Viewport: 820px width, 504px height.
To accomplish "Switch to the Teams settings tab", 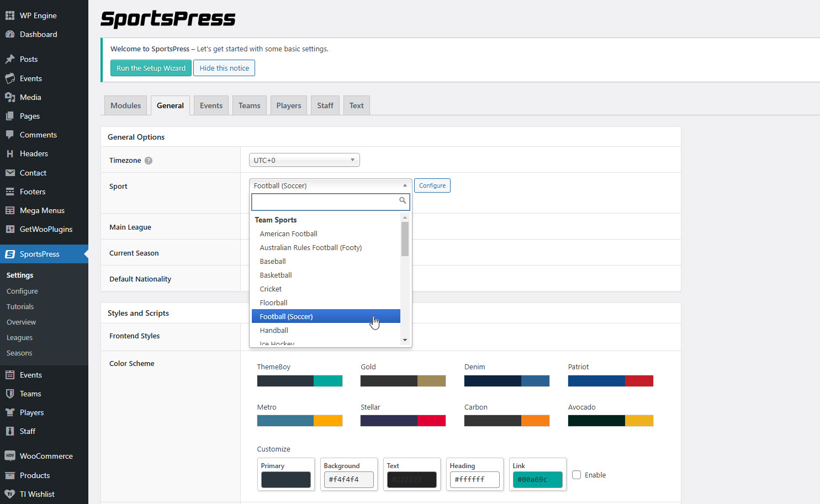I will click(x=250, y=105).
